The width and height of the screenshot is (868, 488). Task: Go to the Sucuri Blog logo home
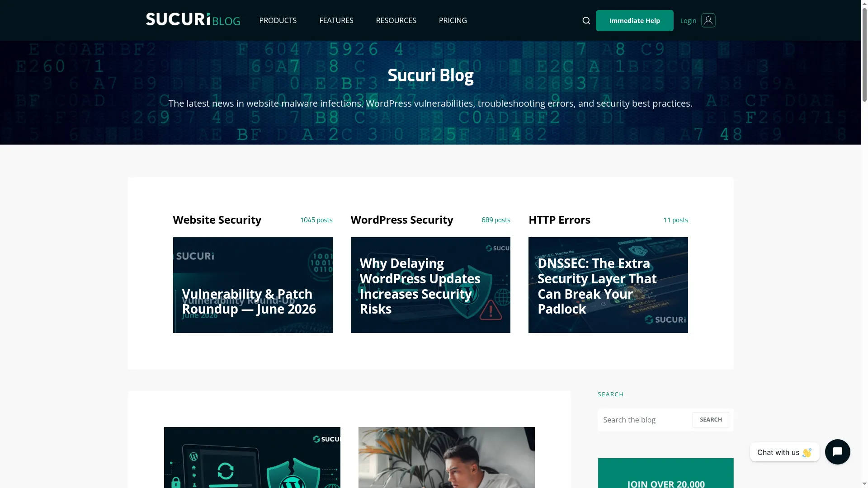pos(193,19)
